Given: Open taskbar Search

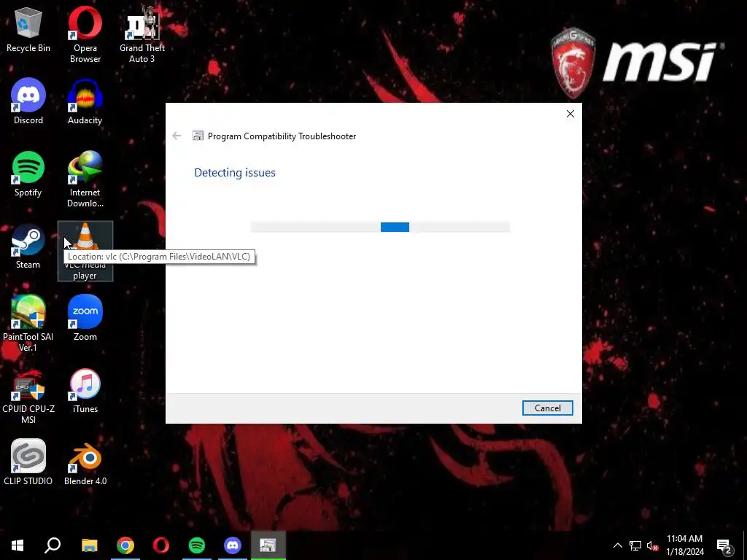Looking at the screenshot, I should point(53,545).
